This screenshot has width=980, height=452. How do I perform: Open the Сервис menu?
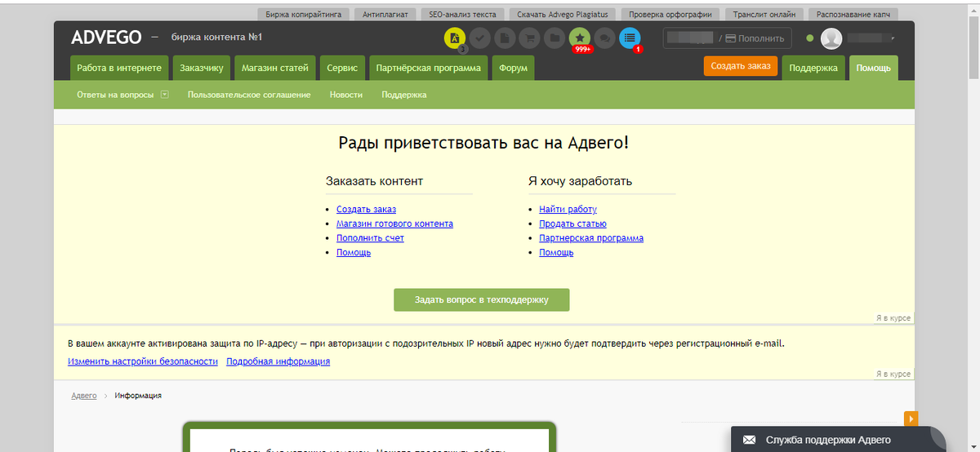tap(342, 68)
